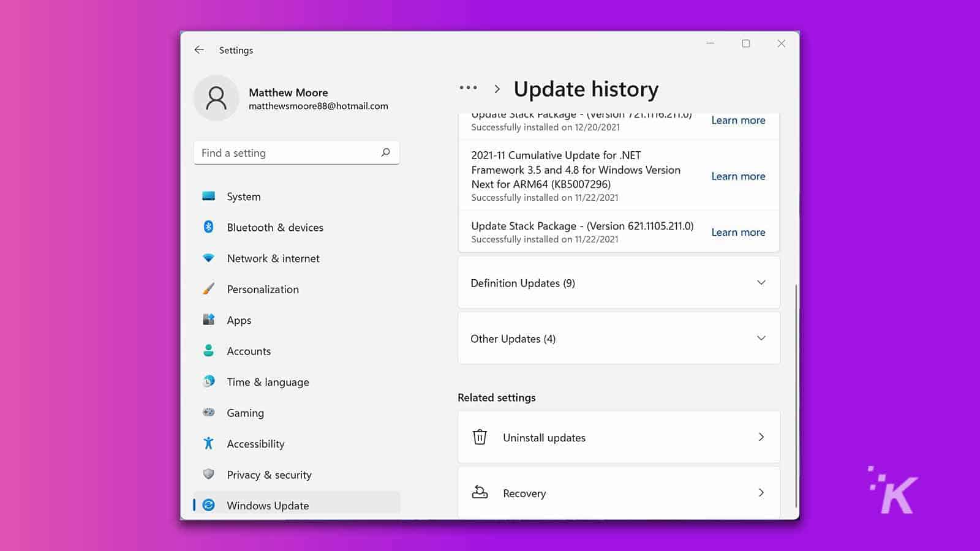Open Uninstall updates via its chevron
Screen dimensions: 980x551
(761, 437)
